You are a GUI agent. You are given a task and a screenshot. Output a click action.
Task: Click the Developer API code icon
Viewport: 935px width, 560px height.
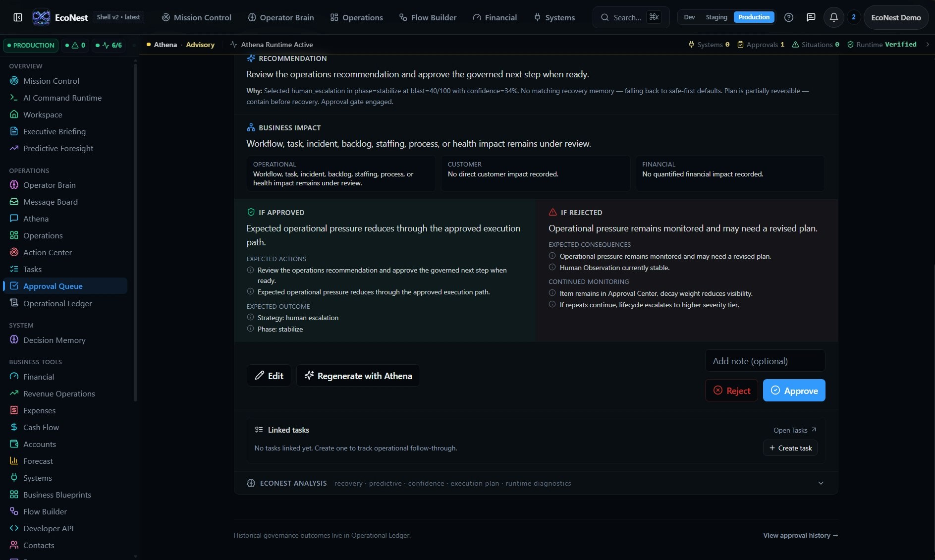point(14,528)
